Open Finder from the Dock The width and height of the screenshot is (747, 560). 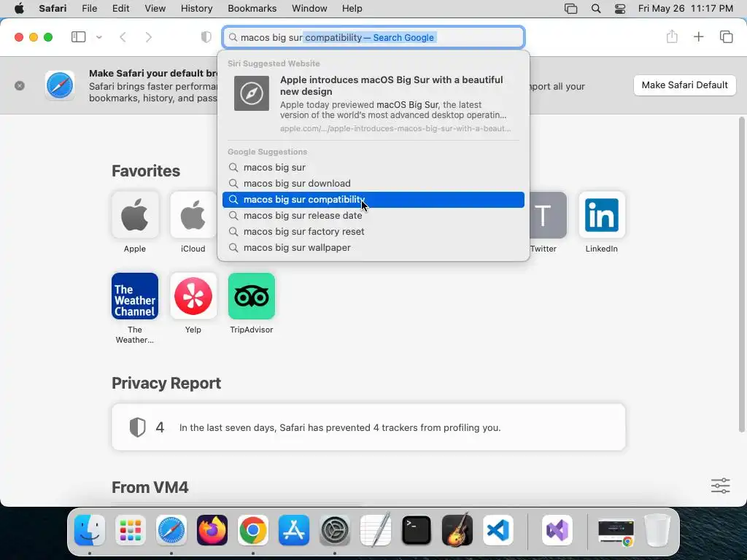coord(90,530)
